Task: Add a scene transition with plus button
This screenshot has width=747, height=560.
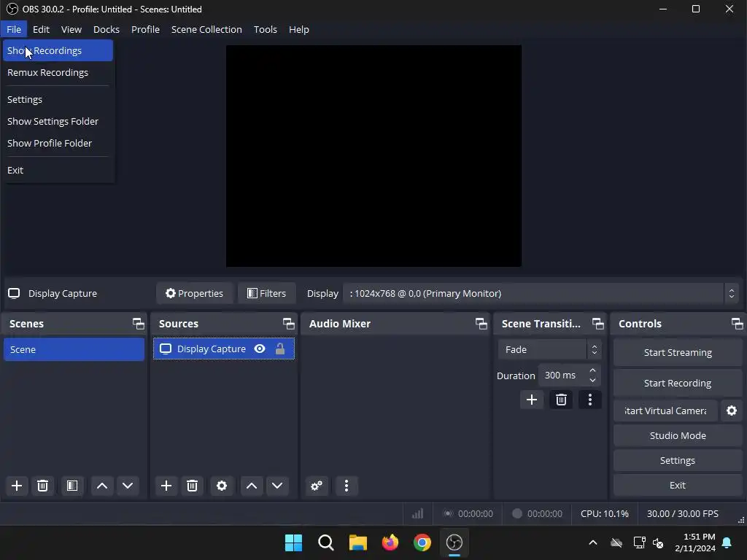Action: point(532,400)
